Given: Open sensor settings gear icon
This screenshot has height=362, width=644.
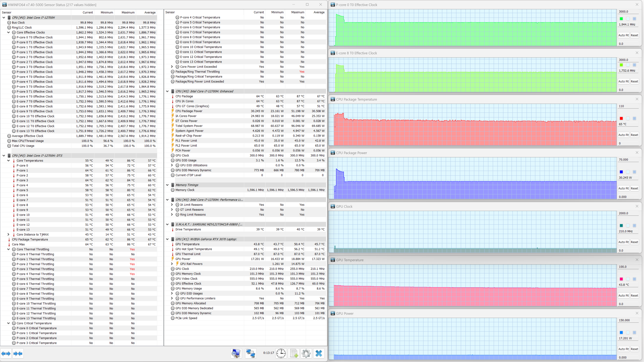Looking at the screenshot, I should coord(306,353).
